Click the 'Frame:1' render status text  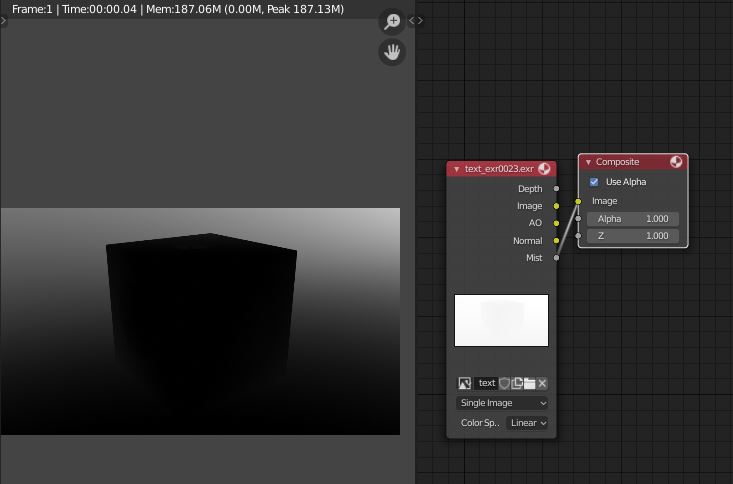[x=32, y=9]
